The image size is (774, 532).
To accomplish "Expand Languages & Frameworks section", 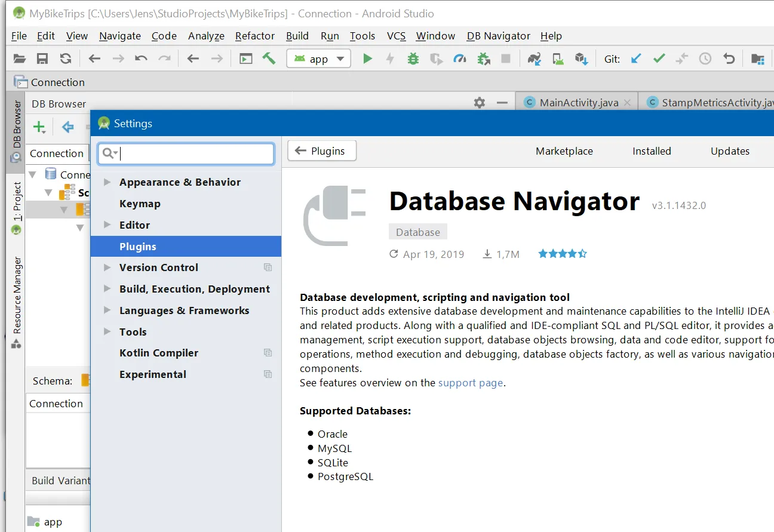I will point(107,310).
